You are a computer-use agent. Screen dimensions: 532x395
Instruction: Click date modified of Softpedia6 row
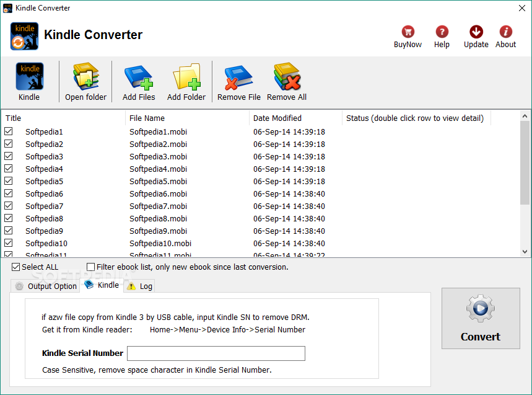(289, 194)
